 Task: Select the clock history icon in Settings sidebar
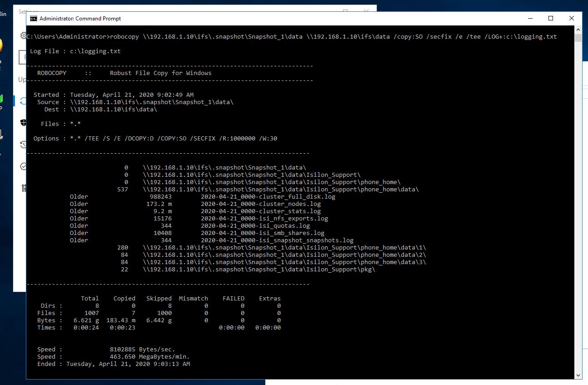click(x=23, y=145)
